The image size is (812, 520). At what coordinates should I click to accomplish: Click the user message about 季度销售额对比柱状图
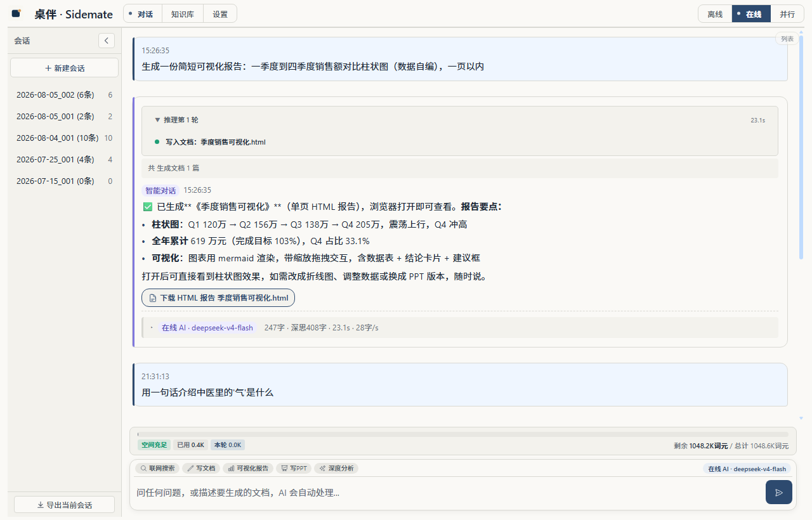[x=460, y=59]
